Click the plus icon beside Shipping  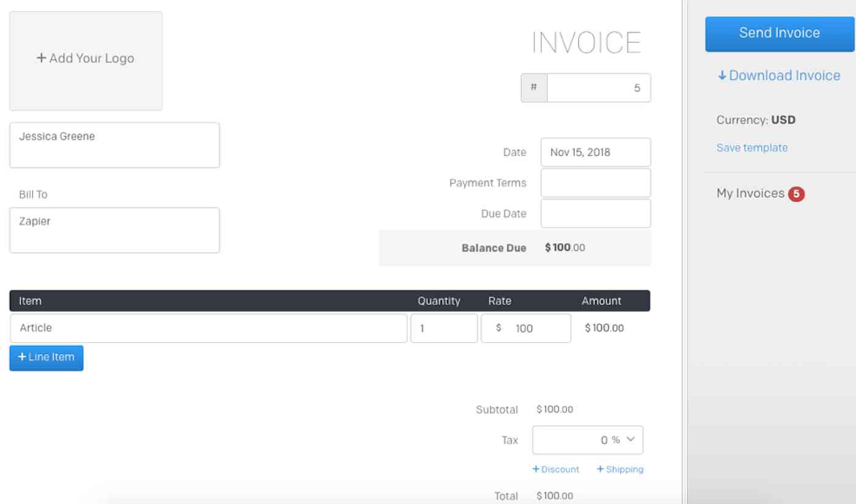tap(600, 469)
